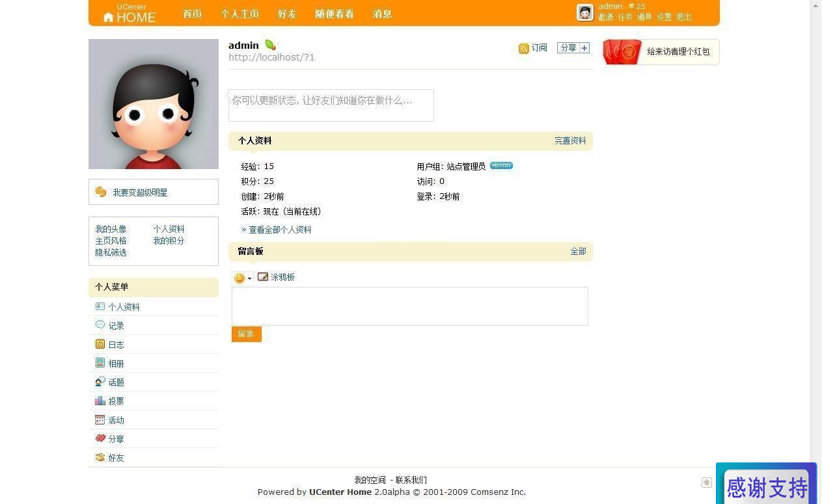Open 好友 in top navigation bar
The height and width of the screenshot is (504, 822).
point(287,14)
